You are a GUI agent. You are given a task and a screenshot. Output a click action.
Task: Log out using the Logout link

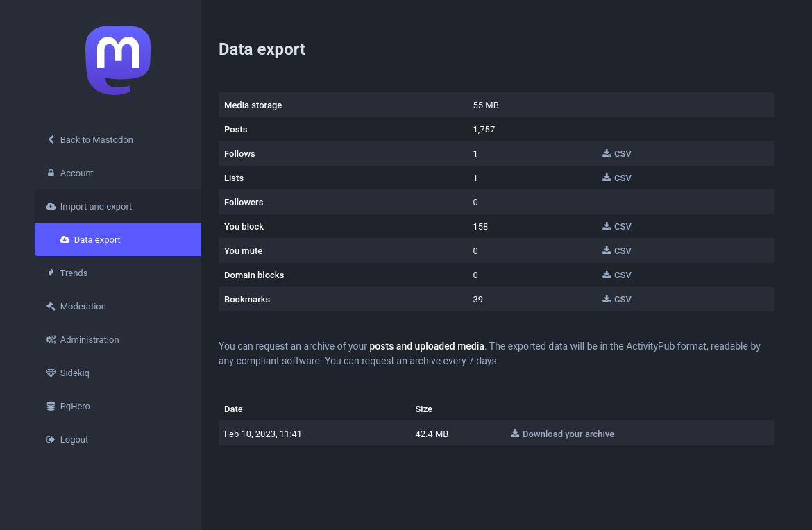pyautogui.click(x=117, y=439)
